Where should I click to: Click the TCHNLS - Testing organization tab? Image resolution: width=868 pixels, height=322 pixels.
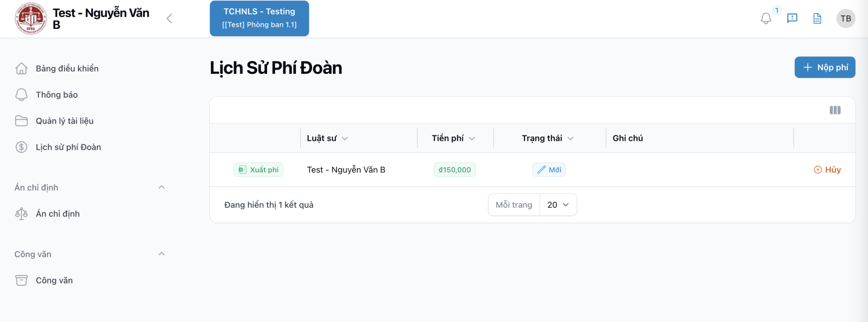tap(259, 19)
